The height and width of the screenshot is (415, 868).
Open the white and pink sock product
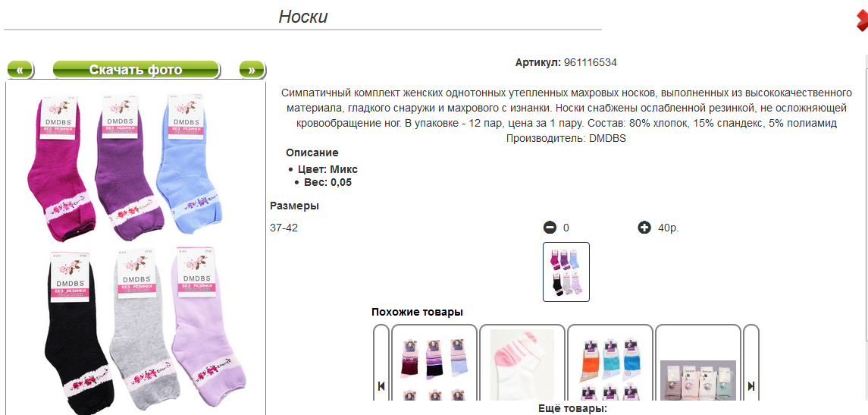click(522, 363)
